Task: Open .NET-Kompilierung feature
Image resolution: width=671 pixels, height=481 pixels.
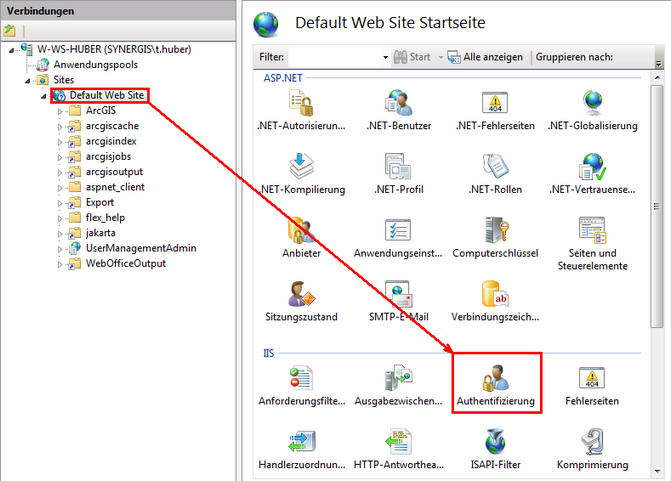Action: click(x=301, y=174)
